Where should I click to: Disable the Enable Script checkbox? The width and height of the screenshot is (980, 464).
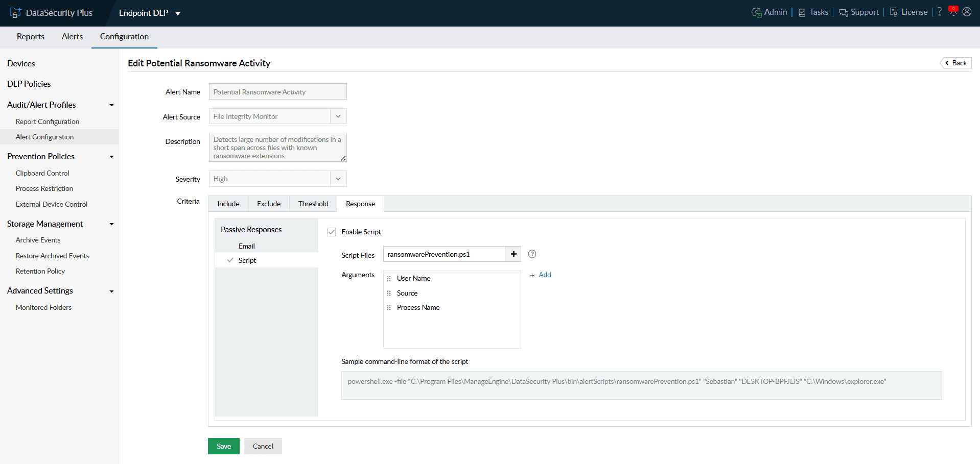(332, 231)
